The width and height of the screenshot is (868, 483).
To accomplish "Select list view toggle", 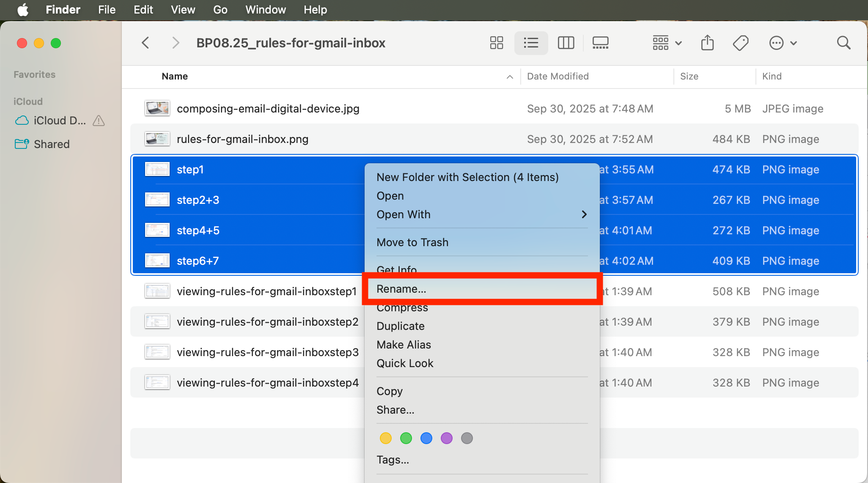I will [531, 43].
